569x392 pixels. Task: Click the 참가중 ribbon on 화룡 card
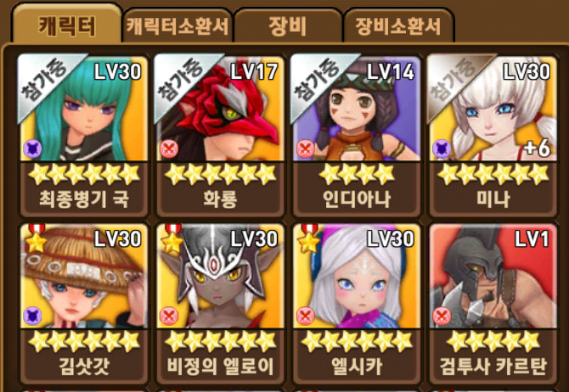183,81
